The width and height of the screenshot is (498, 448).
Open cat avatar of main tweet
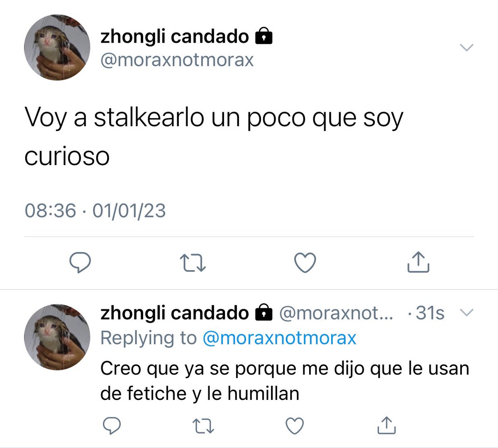pyautogui.click(x=57, y=48)
